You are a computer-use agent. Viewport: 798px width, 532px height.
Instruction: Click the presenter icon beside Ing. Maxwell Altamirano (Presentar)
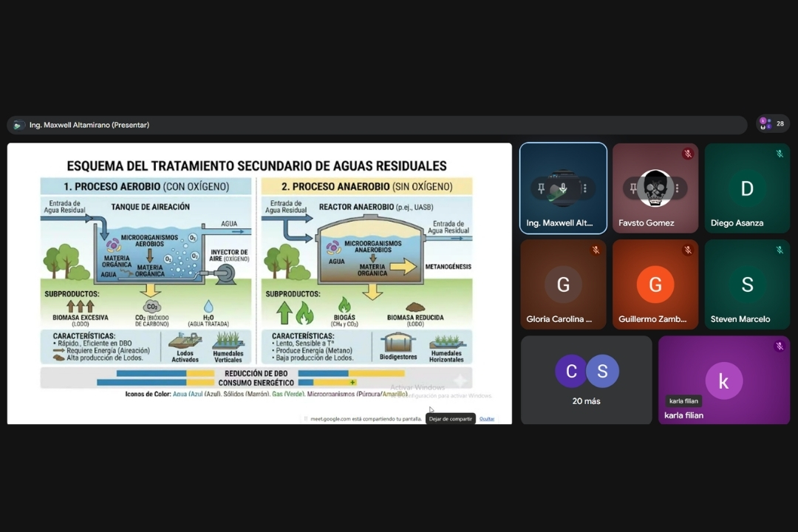(18, 125)
